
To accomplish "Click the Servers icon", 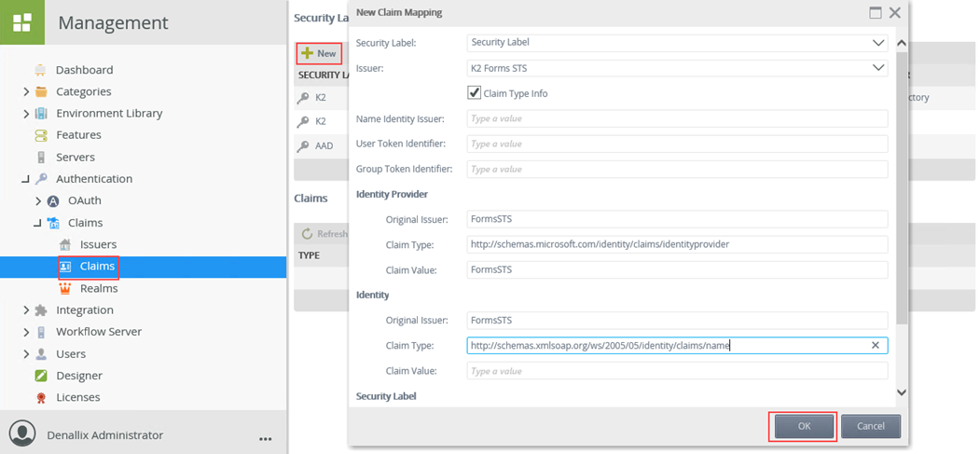I will pos(41,158).
